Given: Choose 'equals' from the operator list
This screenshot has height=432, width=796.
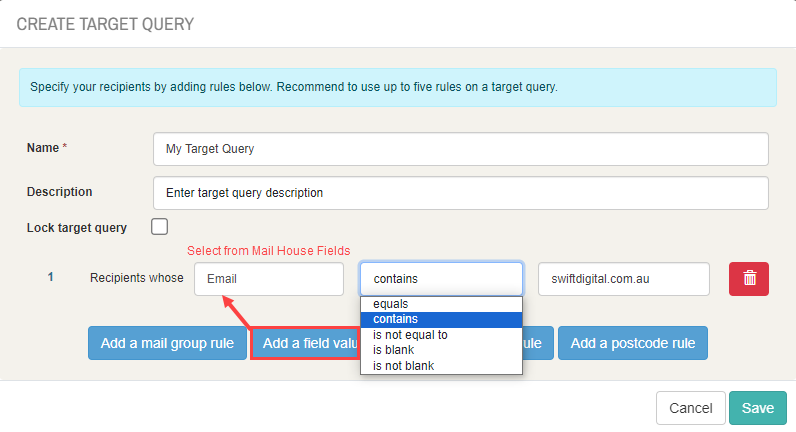Looking at the screenshot, I should [441, 304].
